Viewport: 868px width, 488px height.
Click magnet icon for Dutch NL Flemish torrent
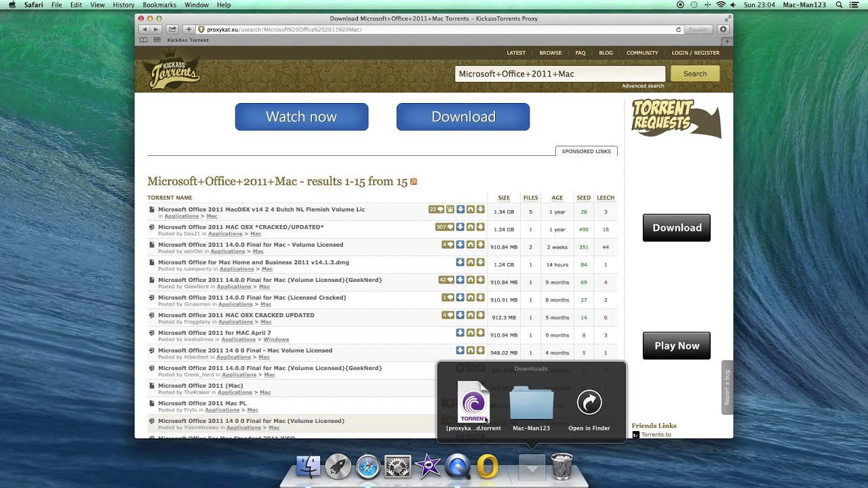[x=471, y=209]
